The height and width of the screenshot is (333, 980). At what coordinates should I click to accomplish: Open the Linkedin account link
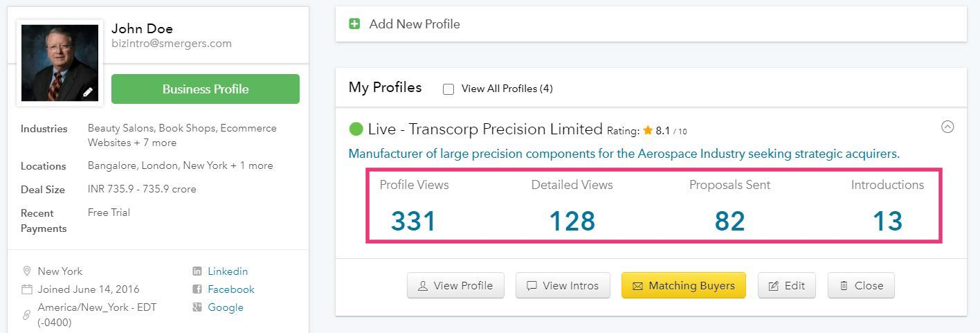tap(228, 271)
